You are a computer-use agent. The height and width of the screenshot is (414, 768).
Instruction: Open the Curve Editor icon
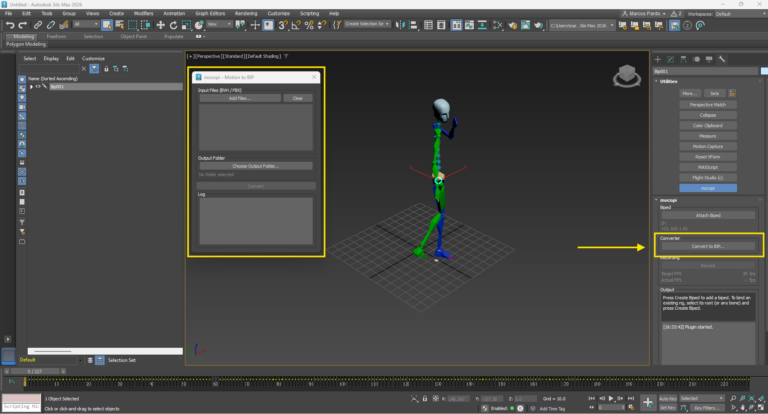coord(469,25)
